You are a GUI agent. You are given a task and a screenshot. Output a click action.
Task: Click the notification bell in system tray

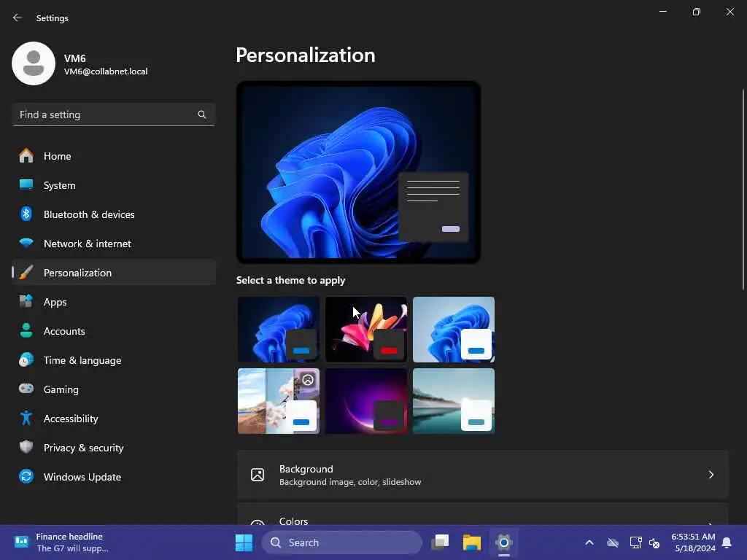tap(727, 542)
